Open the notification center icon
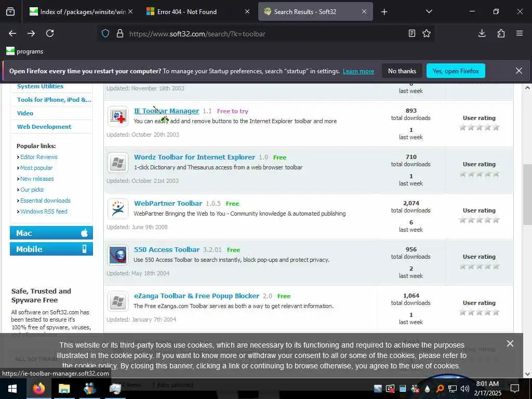The height and width of the screenshot is (399, 532). [515, 389]
